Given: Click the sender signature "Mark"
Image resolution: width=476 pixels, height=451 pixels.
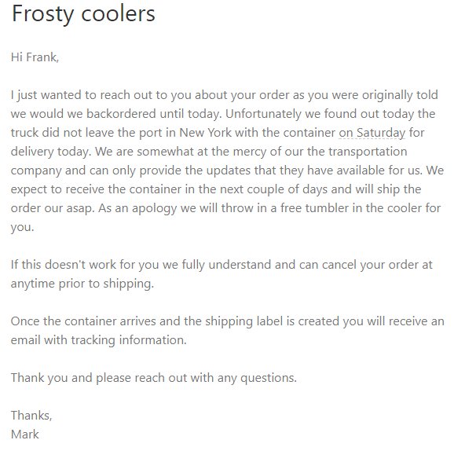Looking at the screenshot, I should pyautogui.click(x=25, y=434).
